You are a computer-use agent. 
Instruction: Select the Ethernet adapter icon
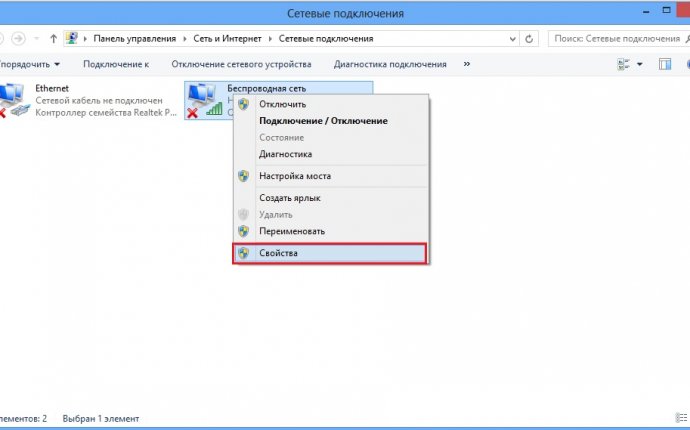point(13,101)
